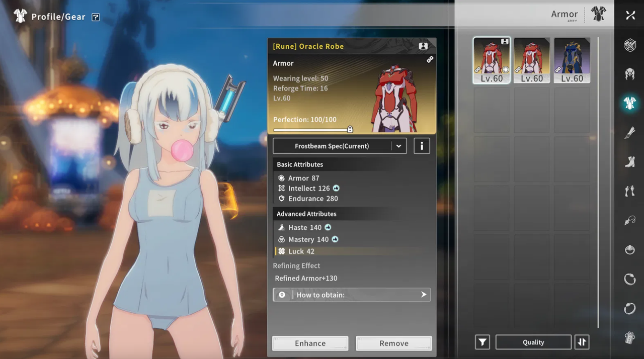This screenshot has width=644, height=359.
Task: Click the 'Endurance 280' attribute
Action: pos(313,199)
